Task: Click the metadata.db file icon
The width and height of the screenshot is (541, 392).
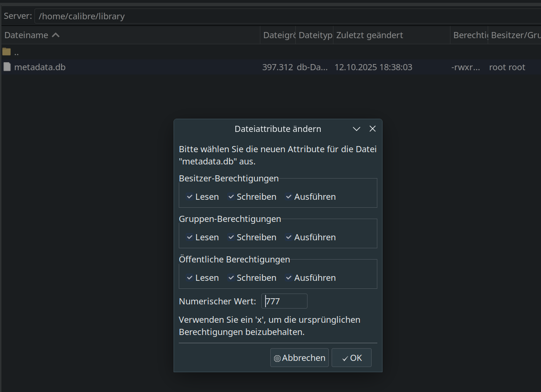Action: [7, 67]
